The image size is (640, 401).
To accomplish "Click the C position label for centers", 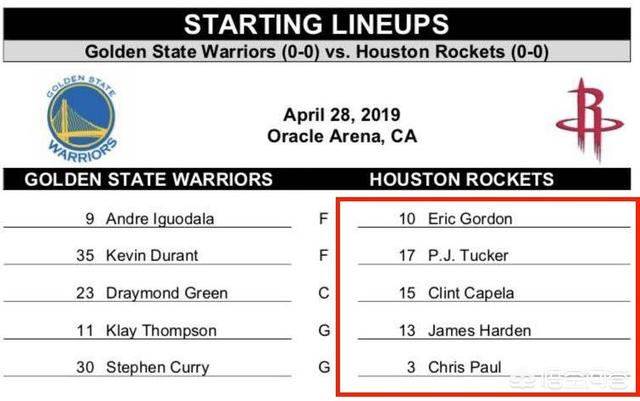I will click(324, 293).
